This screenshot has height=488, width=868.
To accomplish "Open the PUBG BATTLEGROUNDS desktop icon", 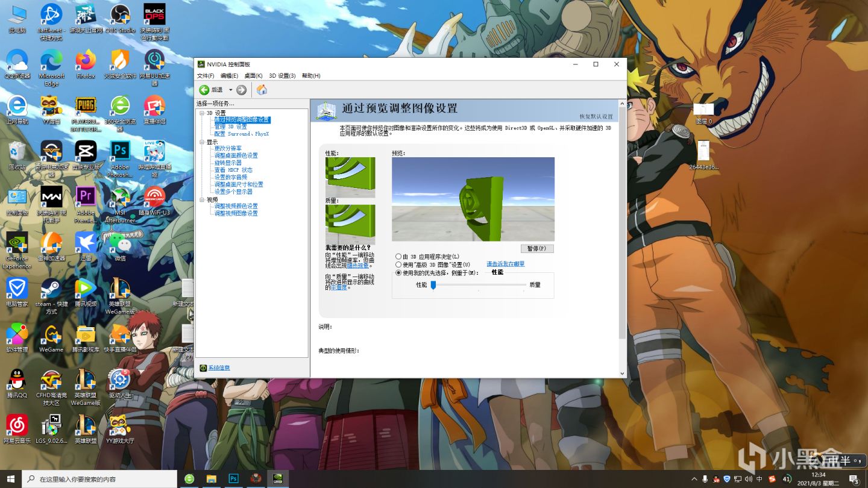I will (86, 113).
